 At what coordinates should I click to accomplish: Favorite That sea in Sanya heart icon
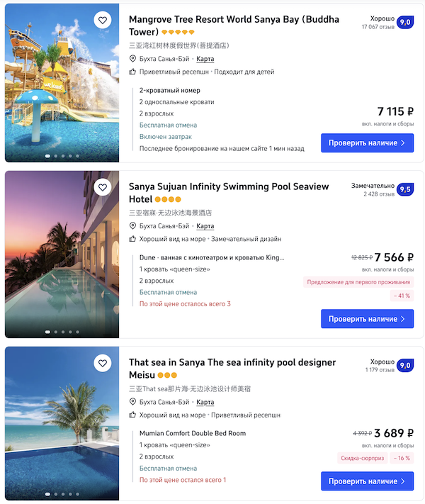(x=103, y=364)
